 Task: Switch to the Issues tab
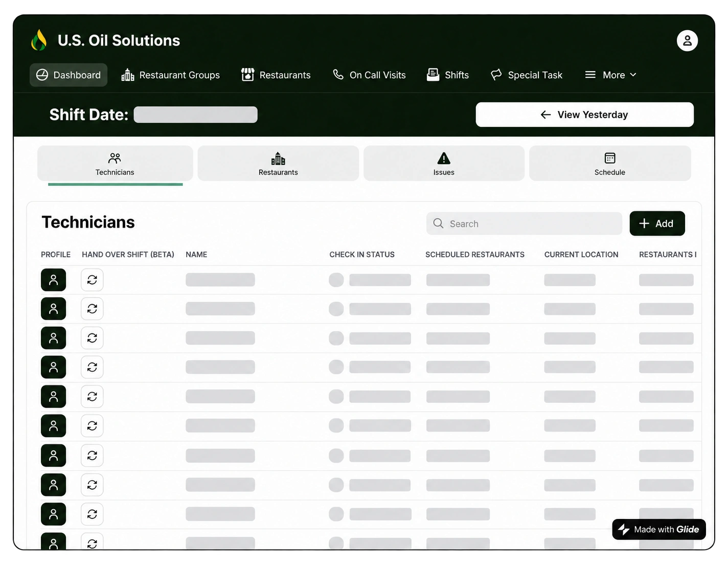444,164
